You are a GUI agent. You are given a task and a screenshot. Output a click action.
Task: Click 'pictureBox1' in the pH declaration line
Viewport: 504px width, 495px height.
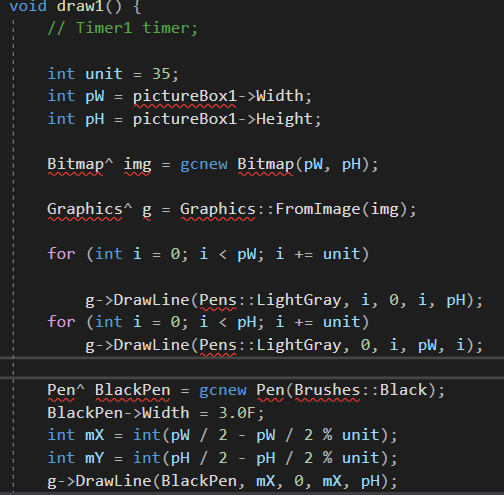pos(185,119)
